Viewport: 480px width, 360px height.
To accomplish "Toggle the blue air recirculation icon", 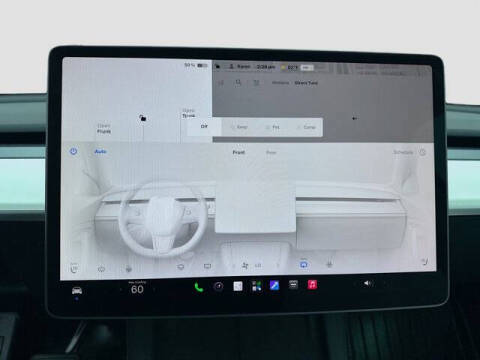I will [x=304, y=264].
